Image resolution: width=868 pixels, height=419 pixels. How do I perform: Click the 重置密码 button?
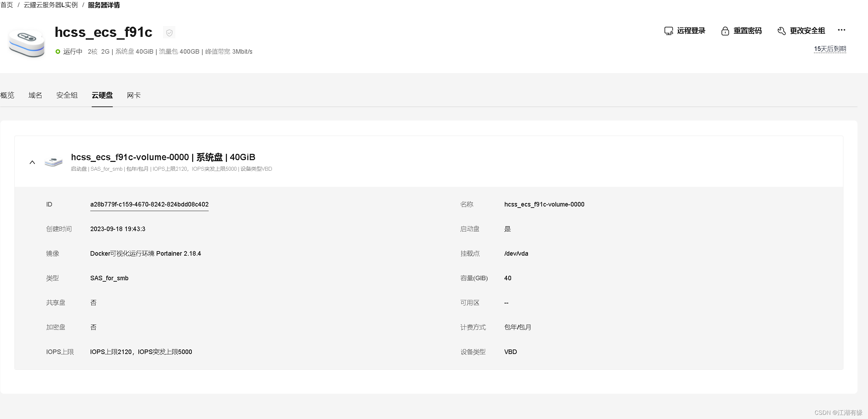click(x=747, y=31)
